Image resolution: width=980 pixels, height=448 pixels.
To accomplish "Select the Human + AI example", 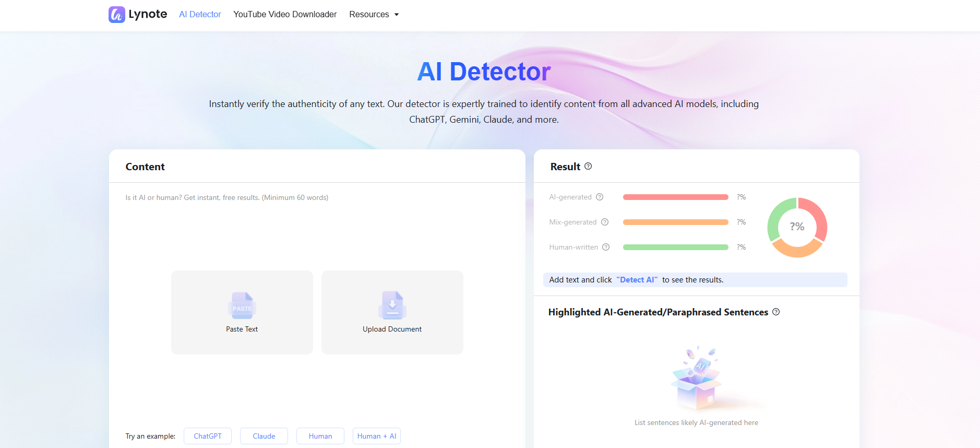I will (x=377, y=436).
